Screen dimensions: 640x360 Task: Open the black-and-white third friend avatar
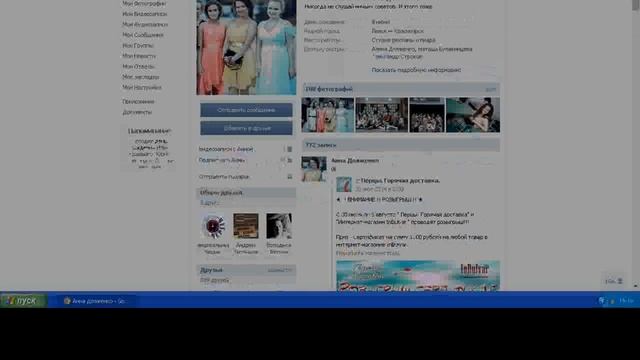[x=279, y=226]
